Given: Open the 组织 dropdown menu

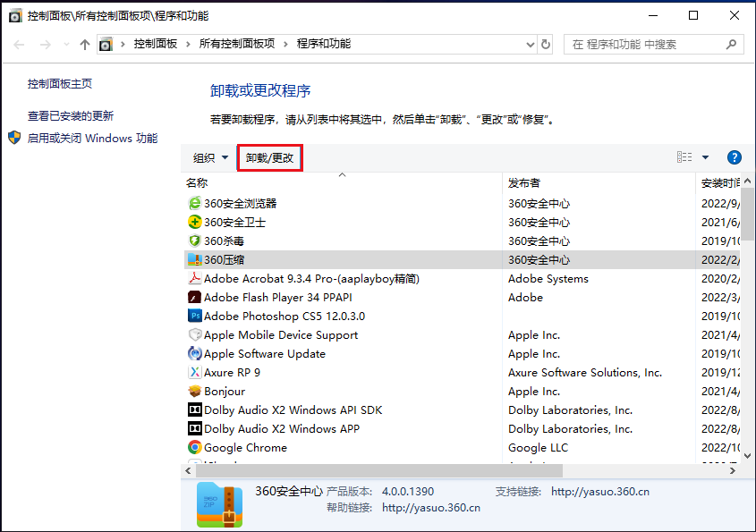Looking at the screenshot, I should coord(211,157).
